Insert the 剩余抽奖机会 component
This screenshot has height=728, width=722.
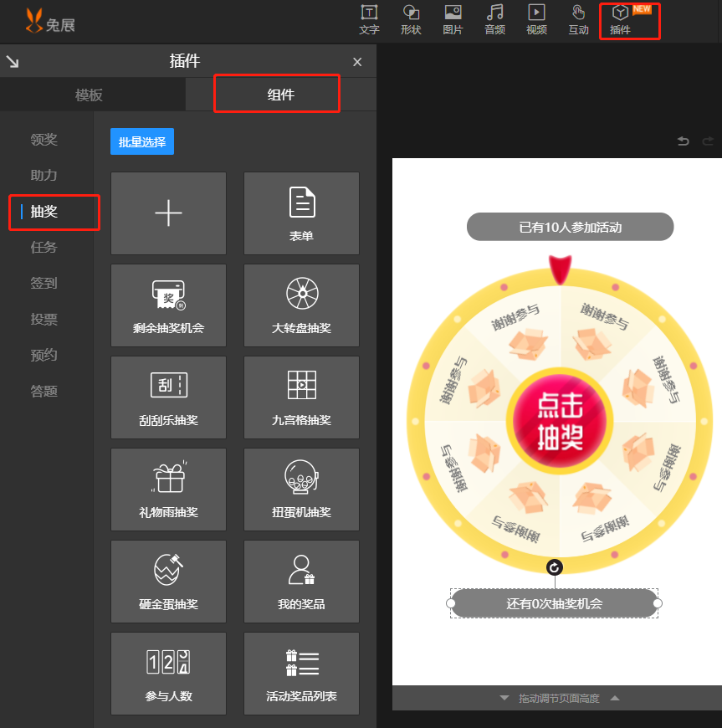[x=168, y=305]
